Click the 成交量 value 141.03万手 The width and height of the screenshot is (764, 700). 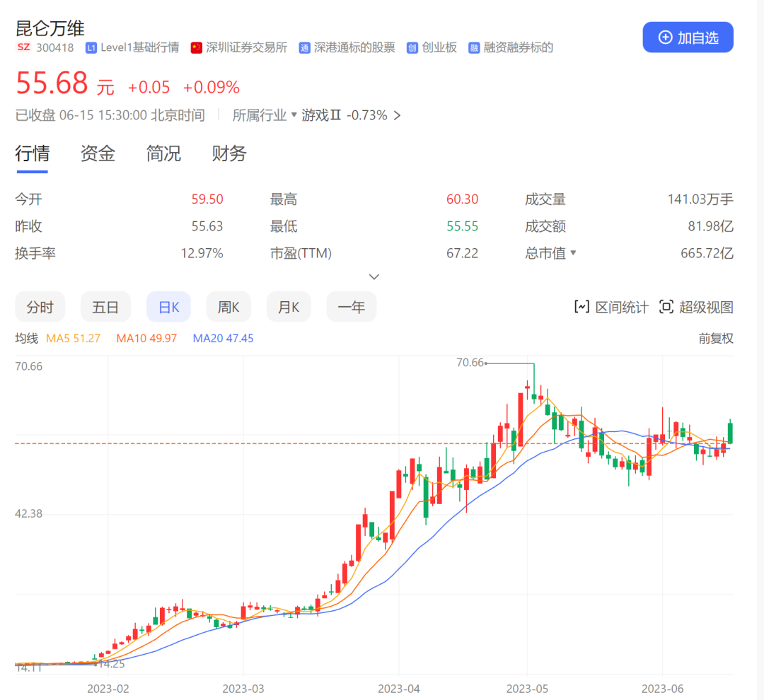[x=700, y=199]
